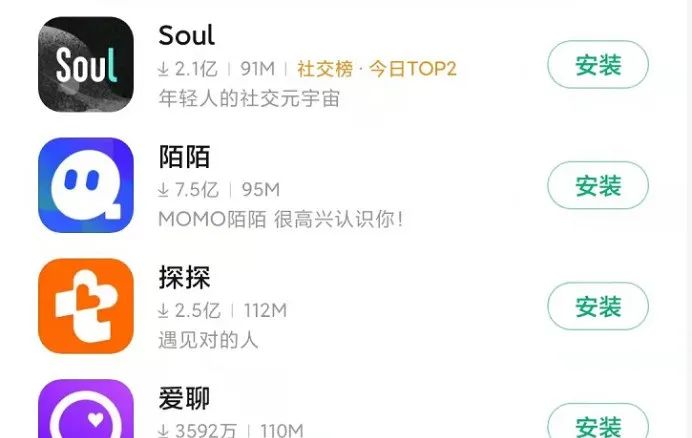Select the 爱聊 app title
Screen dimensions: 692x438
184,398
